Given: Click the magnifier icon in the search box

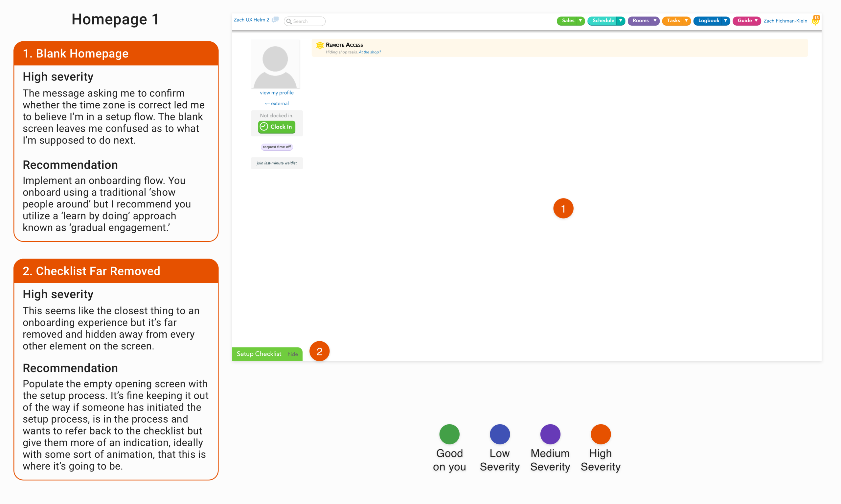Looking at the screenshot, I should (289, 21).
